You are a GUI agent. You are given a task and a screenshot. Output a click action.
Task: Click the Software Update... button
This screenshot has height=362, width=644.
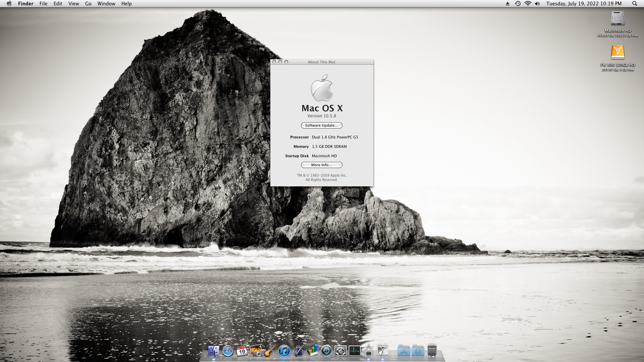tap(322, 125)
